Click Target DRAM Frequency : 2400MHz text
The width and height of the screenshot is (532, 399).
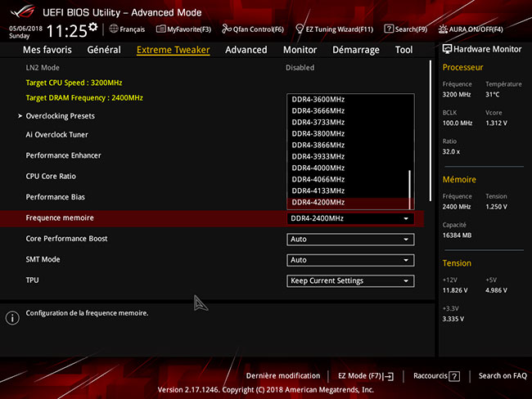84,98
